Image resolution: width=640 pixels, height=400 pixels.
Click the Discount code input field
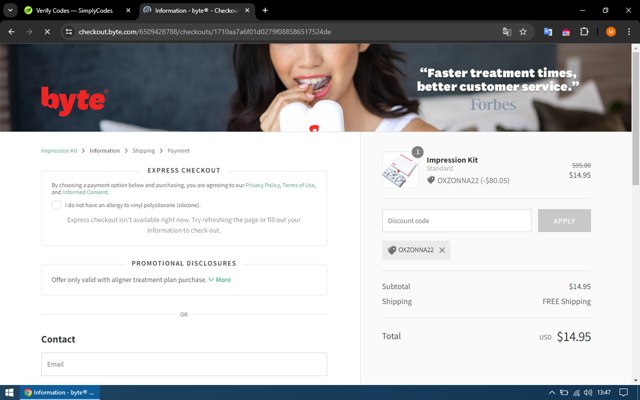(x=457, y=220)
